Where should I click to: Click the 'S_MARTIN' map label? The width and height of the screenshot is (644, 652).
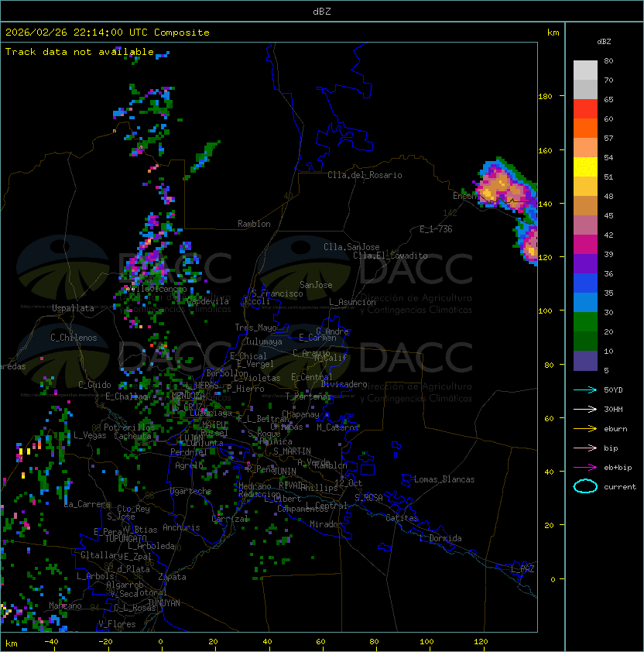click(x=292, y=451)
